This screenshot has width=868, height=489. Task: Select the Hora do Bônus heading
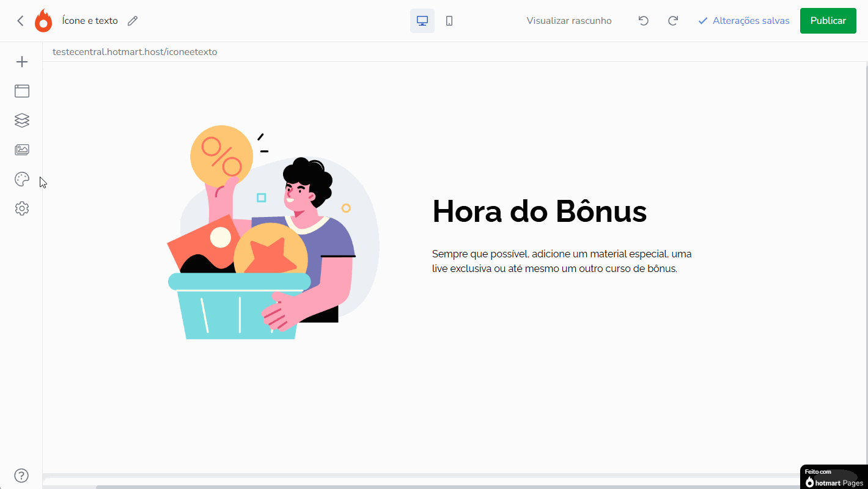click(539, 212)
